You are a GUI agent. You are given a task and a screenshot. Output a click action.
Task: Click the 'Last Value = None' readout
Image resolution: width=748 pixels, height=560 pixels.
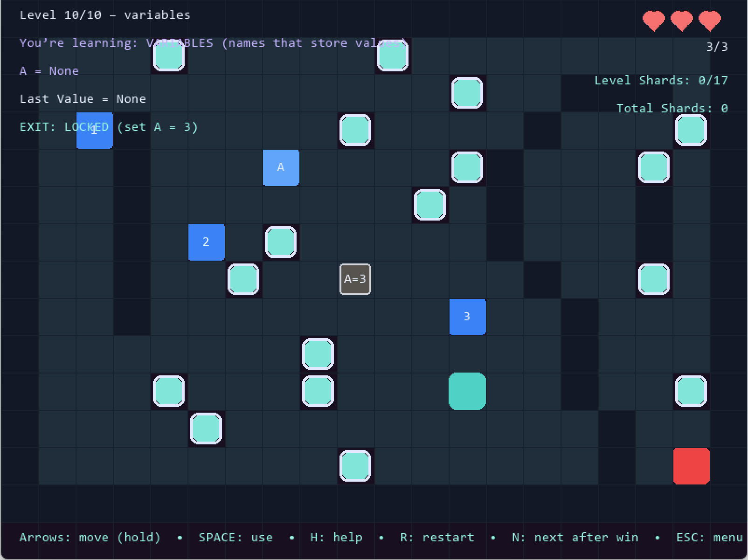point(83,99)
